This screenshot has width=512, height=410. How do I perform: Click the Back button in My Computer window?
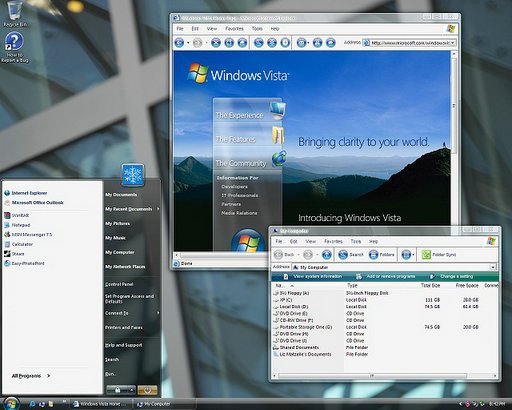point(284,255)
